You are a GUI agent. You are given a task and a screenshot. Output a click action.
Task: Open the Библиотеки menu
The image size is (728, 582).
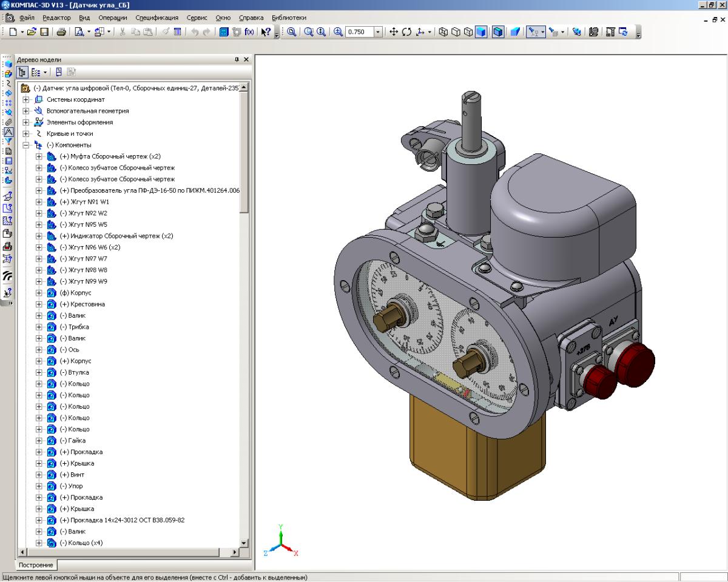(289, 18)
